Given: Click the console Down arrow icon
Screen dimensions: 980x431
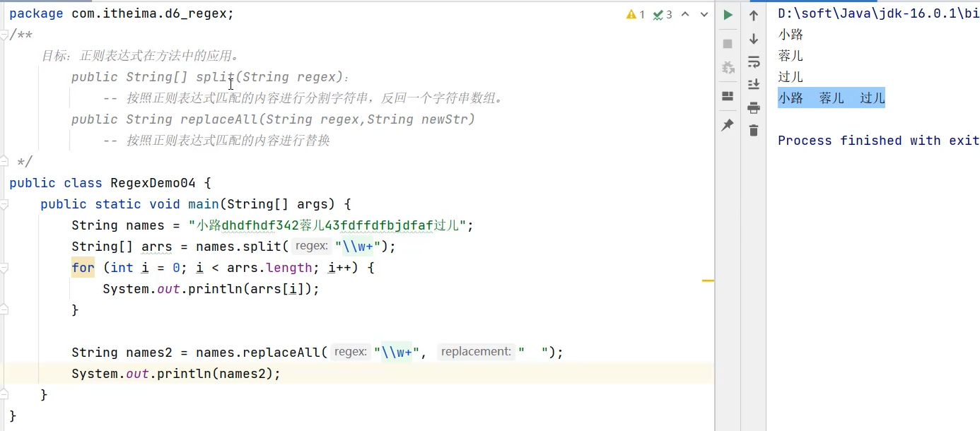Looking at the screenshot, I should [x=754, y=39].
